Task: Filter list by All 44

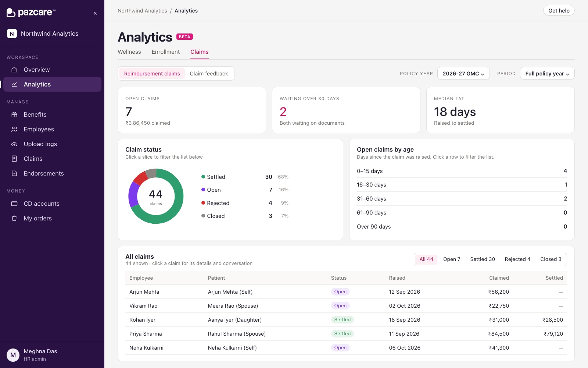Action: click(x=426, y=259)
